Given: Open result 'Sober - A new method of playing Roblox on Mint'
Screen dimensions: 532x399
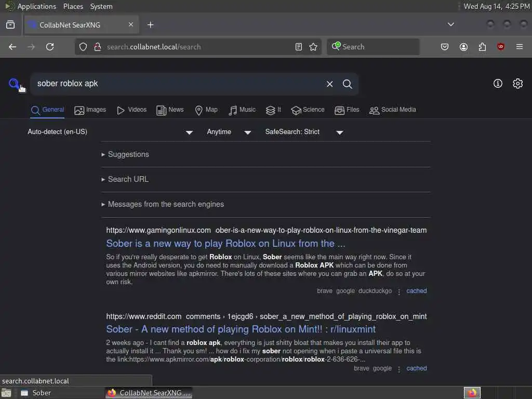Looking at the screenshot, I should click(241, 329).
